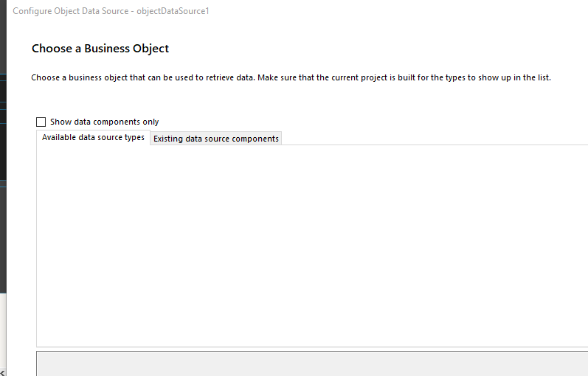
Task: Select the Available data source types tab
Action: point(93,138)
